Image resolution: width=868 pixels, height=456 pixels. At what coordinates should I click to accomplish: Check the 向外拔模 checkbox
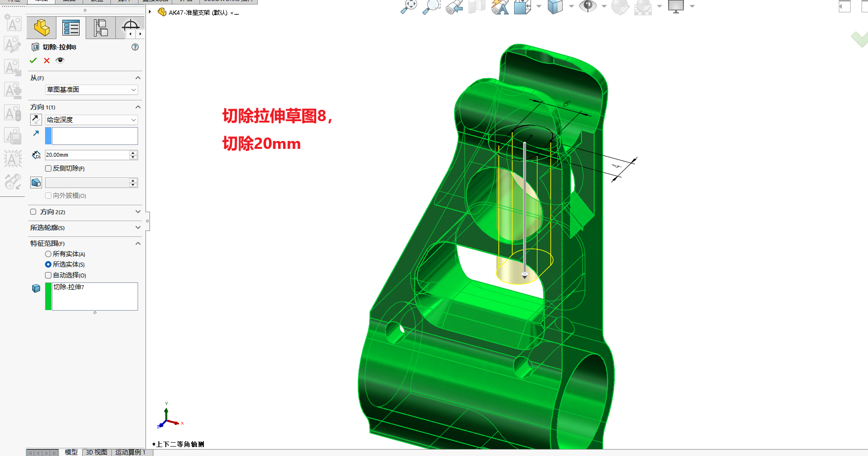[48, 195]
